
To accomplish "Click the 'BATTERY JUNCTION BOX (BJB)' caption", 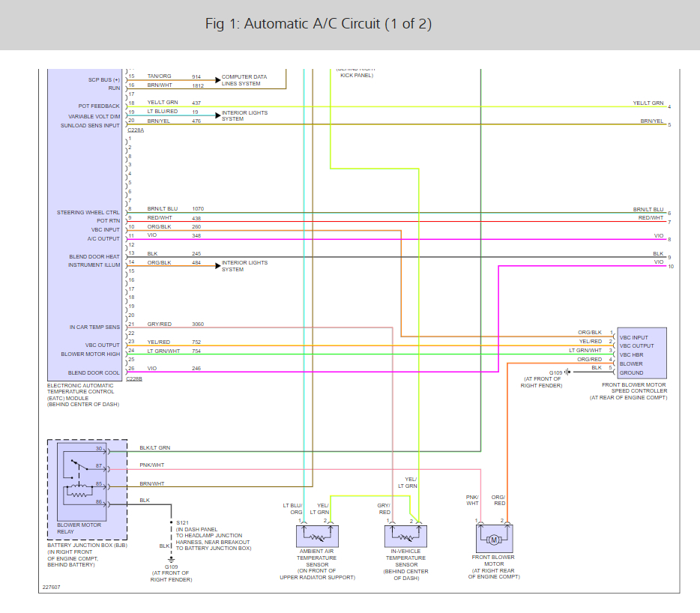I will coord(88,545).
